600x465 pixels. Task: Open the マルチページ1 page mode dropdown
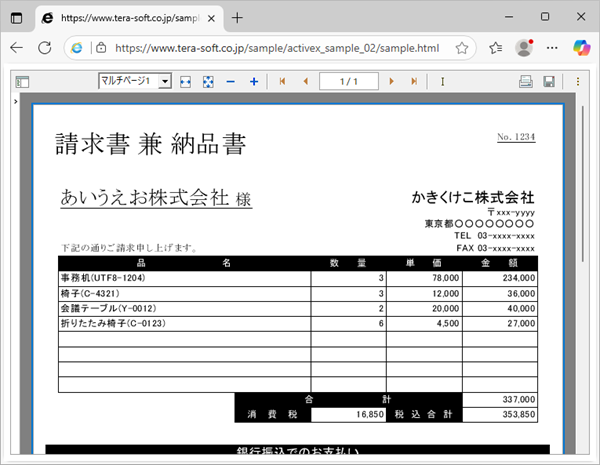(x=135, y=81)
